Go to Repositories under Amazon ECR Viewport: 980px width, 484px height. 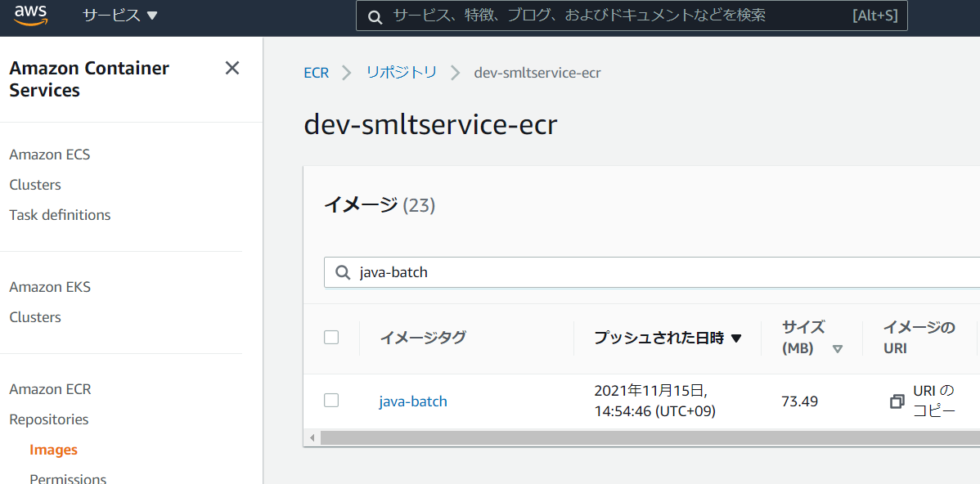coord(49,419)
